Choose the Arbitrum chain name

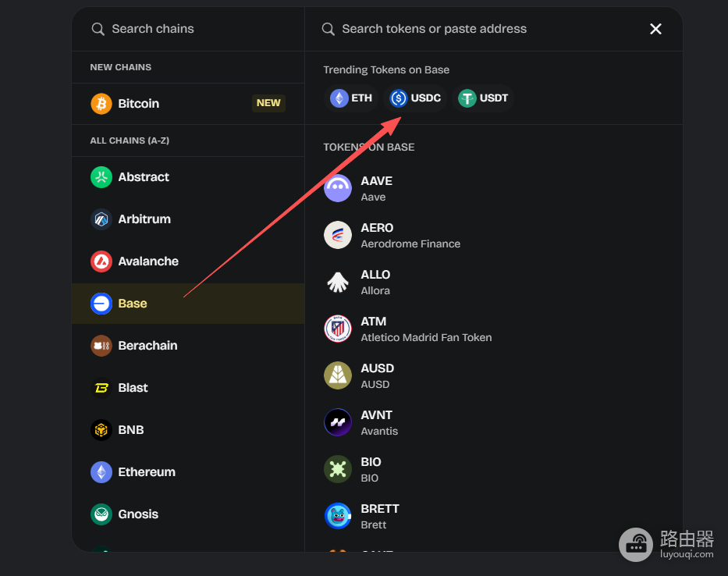tap(144, 219)
